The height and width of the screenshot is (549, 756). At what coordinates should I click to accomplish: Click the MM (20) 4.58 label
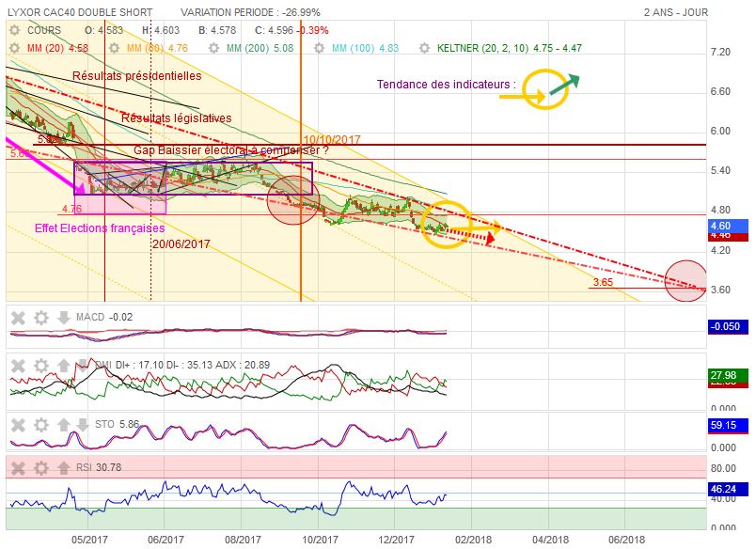[58, 48]
